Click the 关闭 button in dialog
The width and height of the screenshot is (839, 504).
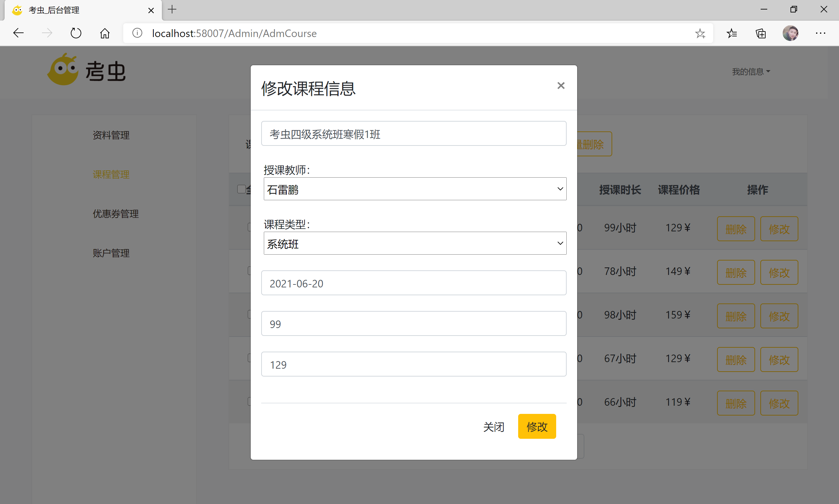click(494, 427)
